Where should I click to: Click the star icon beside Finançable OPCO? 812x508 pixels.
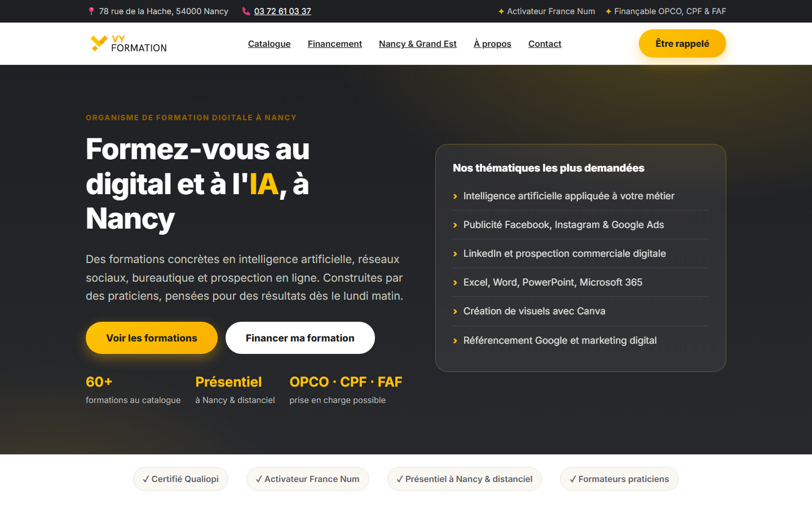click(x=608, y=11)
